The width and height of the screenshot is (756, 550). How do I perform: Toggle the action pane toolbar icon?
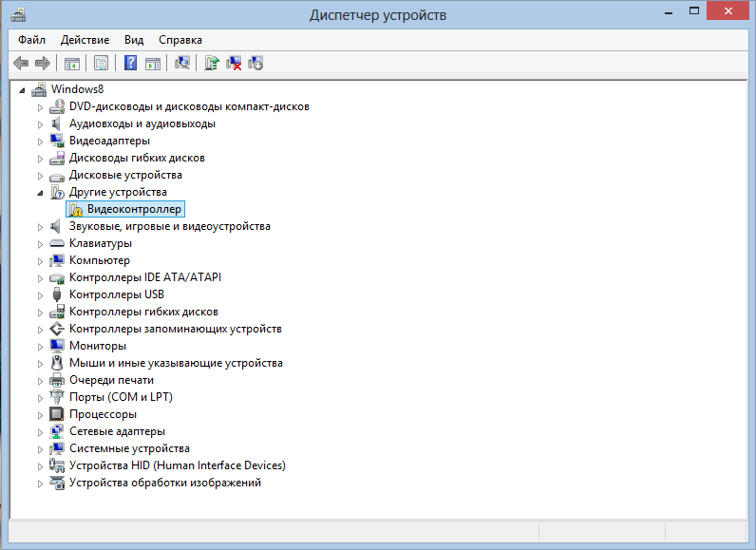click(x=153, y=63)
